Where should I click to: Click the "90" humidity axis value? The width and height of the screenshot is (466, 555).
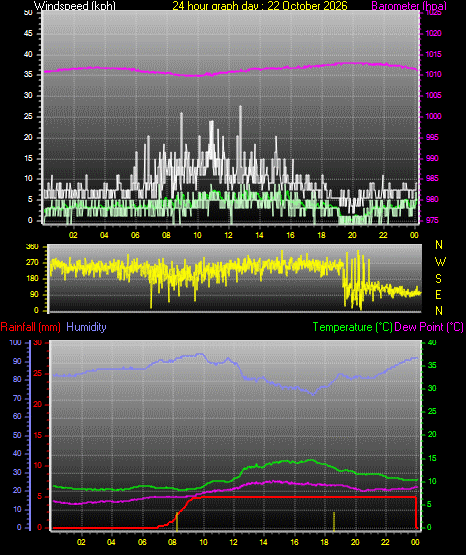tap(17, 361)
